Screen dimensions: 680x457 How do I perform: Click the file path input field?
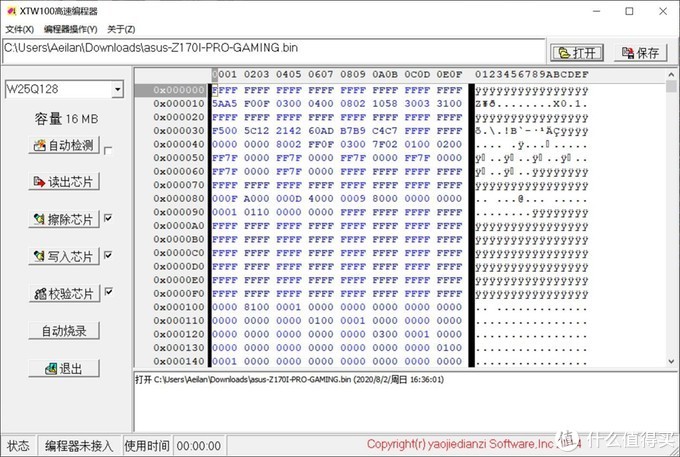click(274, 51)
